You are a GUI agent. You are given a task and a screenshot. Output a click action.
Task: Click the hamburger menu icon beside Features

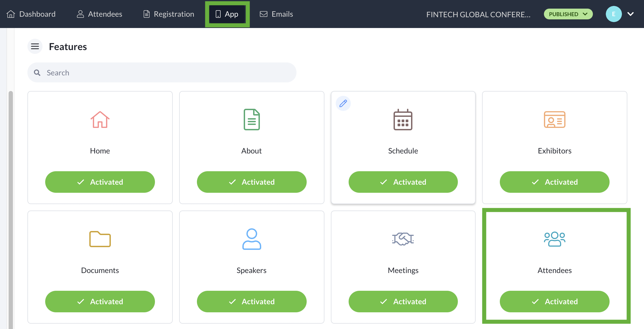(35, 47)
